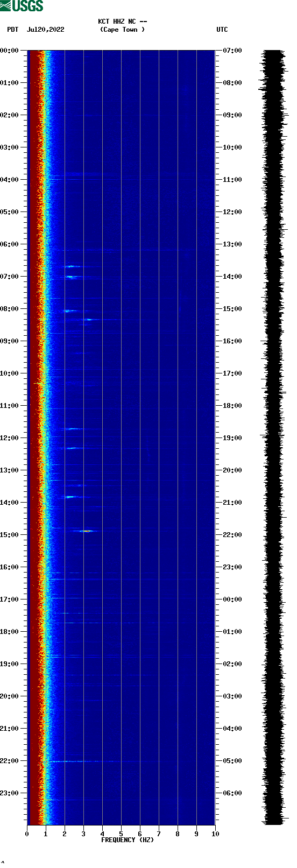Viewport: 297px width, 868px height.
Task: Click the 11:00 UTC time label
Action: point(232,180)
